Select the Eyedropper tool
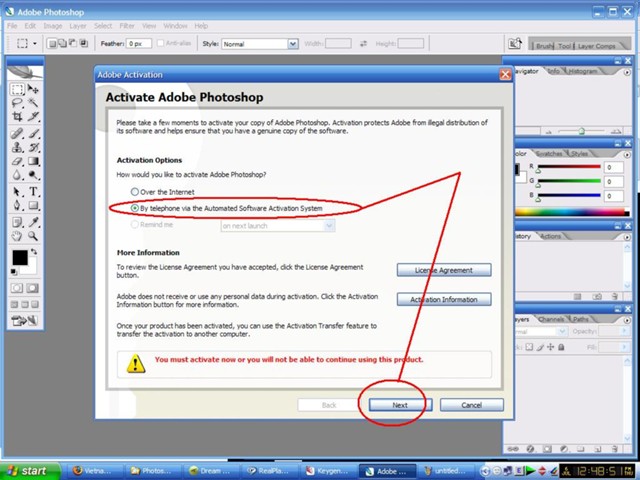Screen dimensions: 640x480 pos(33,222)
